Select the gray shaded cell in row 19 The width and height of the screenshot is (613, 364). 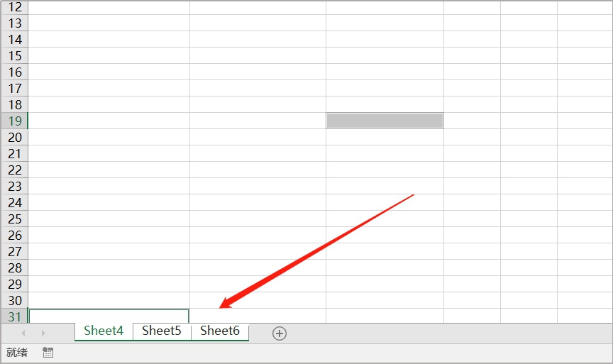pos(385,121)
